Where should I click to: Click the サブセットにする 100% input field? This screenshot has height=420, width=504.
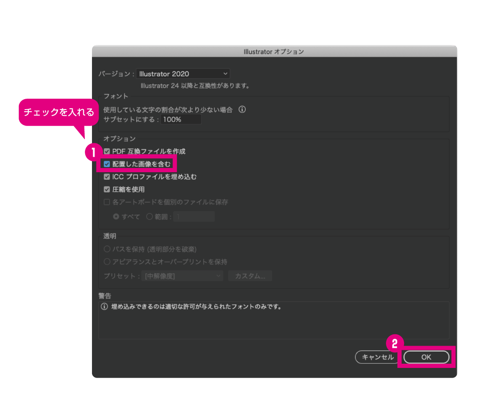181,120
